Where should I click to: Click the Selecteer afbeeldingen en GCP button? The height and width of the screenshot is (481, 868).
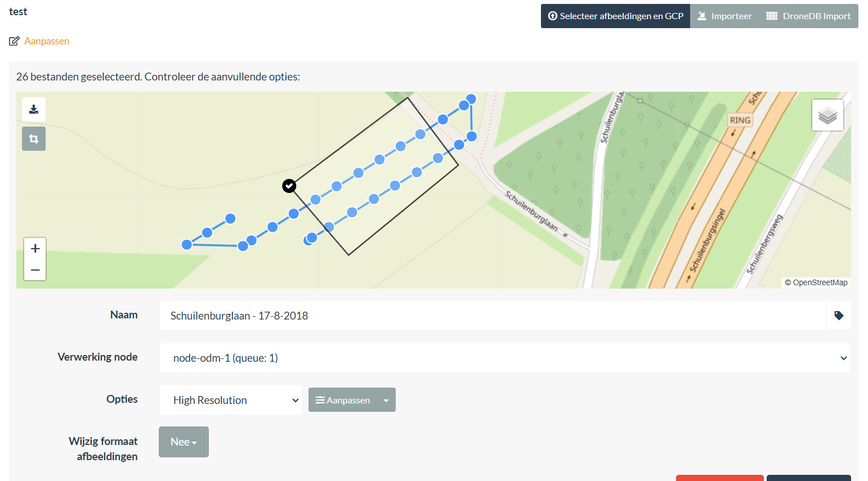tap(615, 16)
